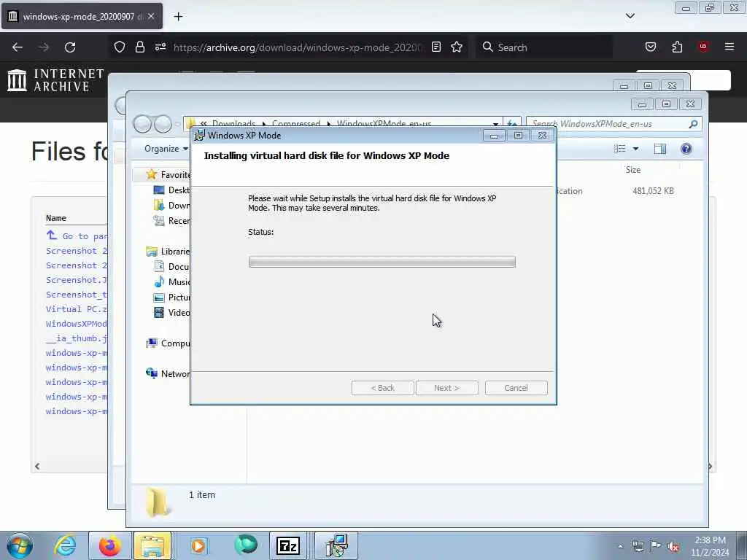Click the Next button in setup
747x560 pixels.
pyautogui.click(x=447, y=388)
